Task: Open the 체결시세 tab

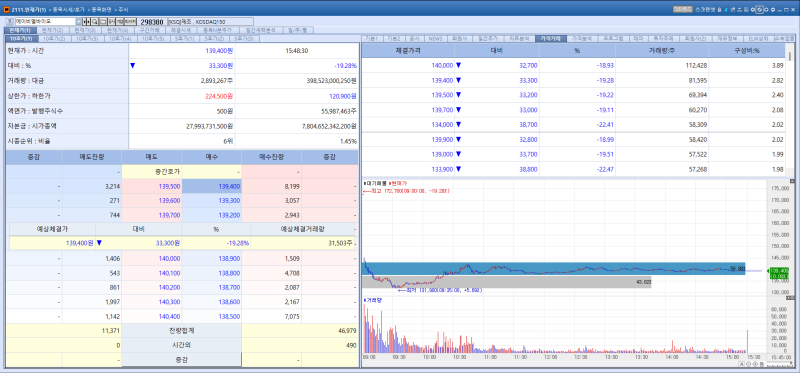Action: point(181,30)
